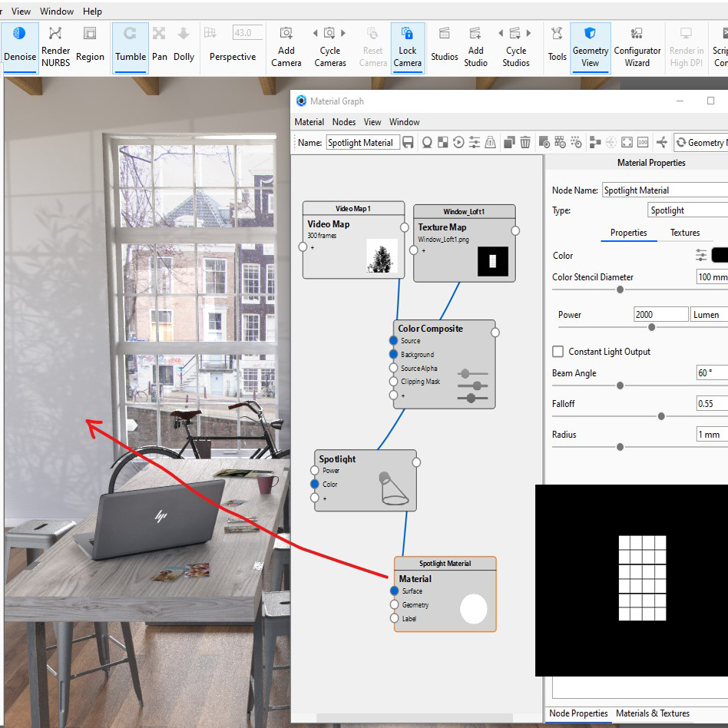Image resolution: width=728 pixels, height=728 pixels.
Task: Click the Video Map node thumbnail
Action: click(382, 256)
